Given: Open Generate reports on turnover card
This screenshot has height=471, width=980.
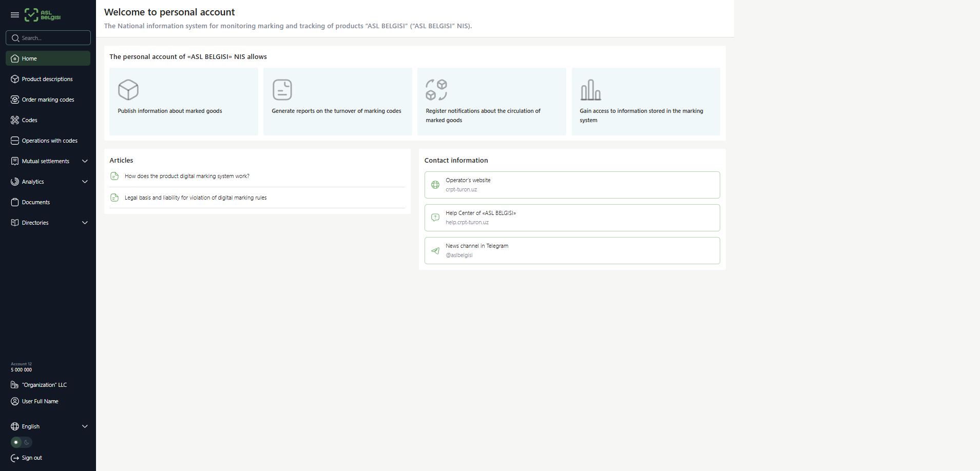Looking at the screenshot, I should click(x=338, y=102).
